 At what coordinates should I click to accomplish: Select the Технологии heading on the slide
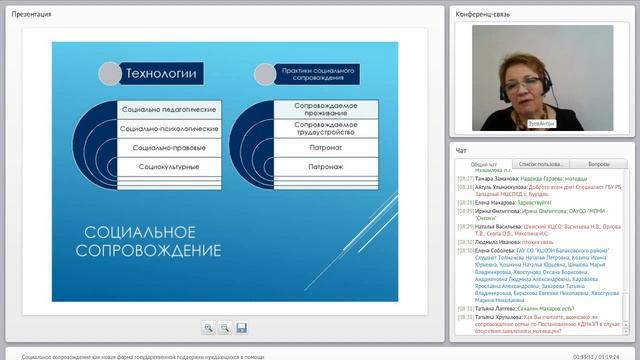[161, 73]
